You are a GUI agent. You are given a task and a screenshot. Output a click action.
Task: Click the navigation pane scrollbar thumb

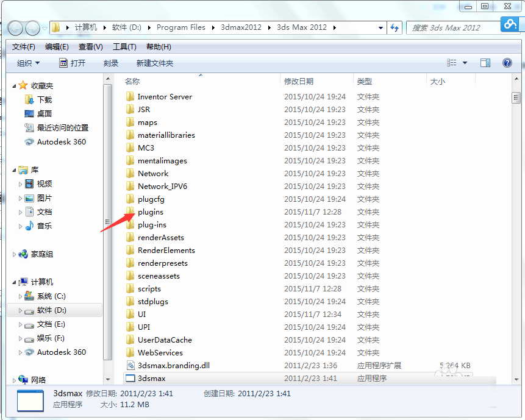107,221
